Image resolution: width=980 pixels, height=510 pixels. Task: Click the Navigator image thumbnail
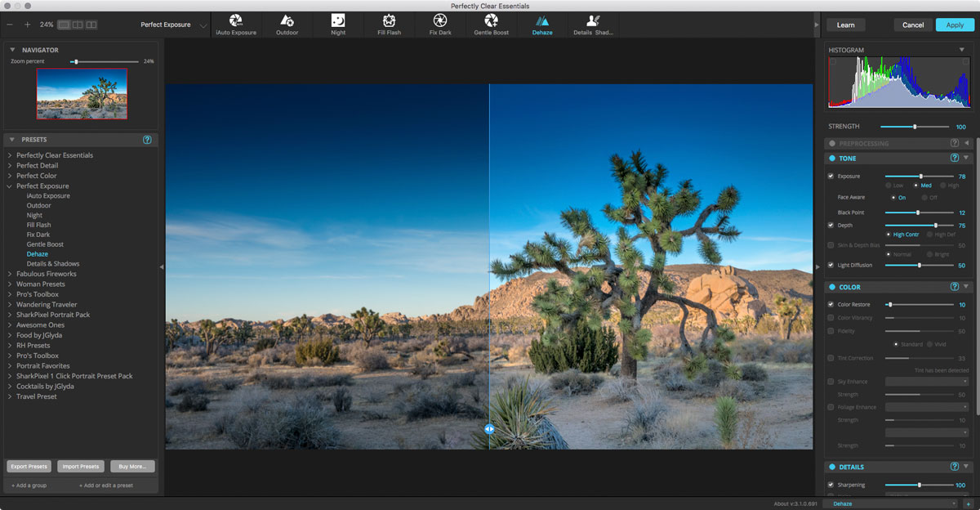coord(82,93)
